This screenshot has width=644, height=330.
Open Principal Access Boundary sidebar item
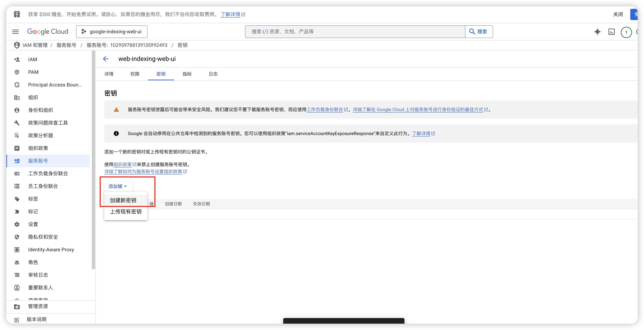click(48, 85)
